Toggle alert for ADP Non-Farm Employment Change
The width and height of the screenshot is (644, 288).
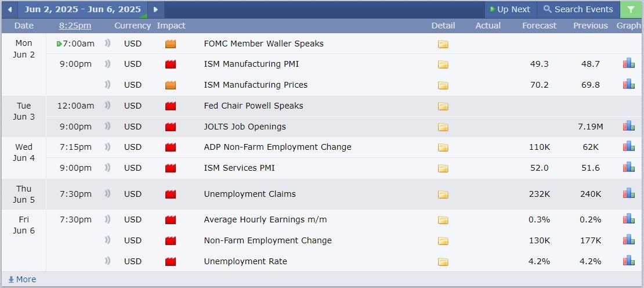pos(107,147)
